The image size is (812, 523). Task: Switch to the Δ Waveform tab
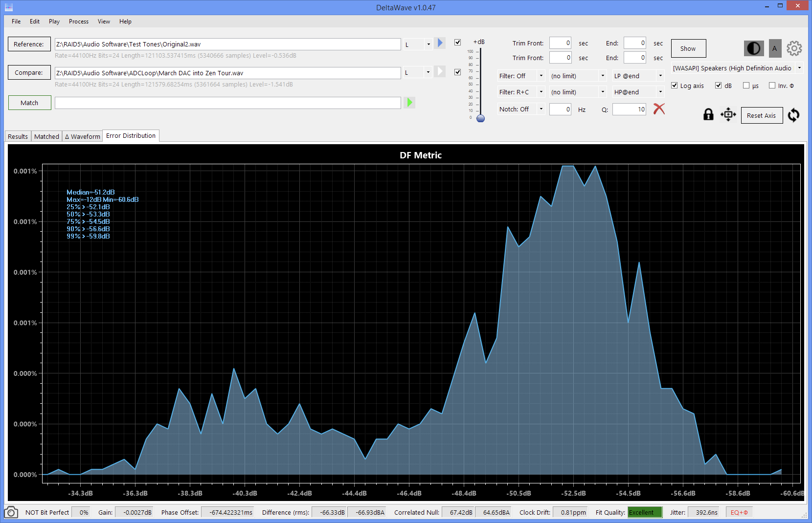click(x=82, y=136)
